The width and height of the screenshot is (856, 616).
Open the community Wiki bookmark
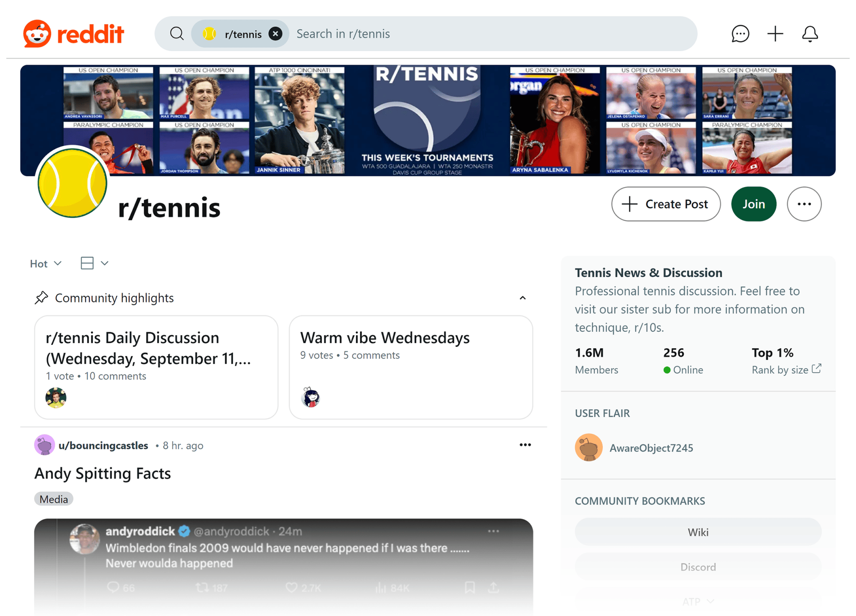[x=698, y=532]
